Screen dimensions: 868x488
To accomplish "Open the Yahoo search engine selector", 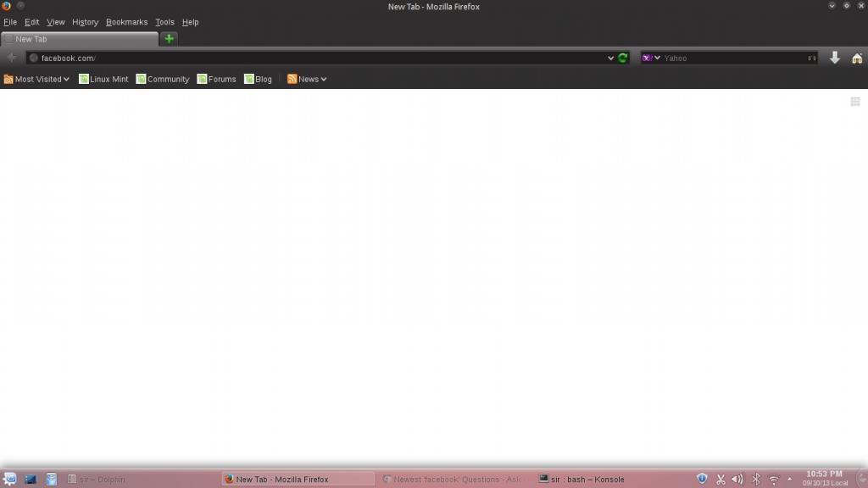I will click(x=651, y=58).
